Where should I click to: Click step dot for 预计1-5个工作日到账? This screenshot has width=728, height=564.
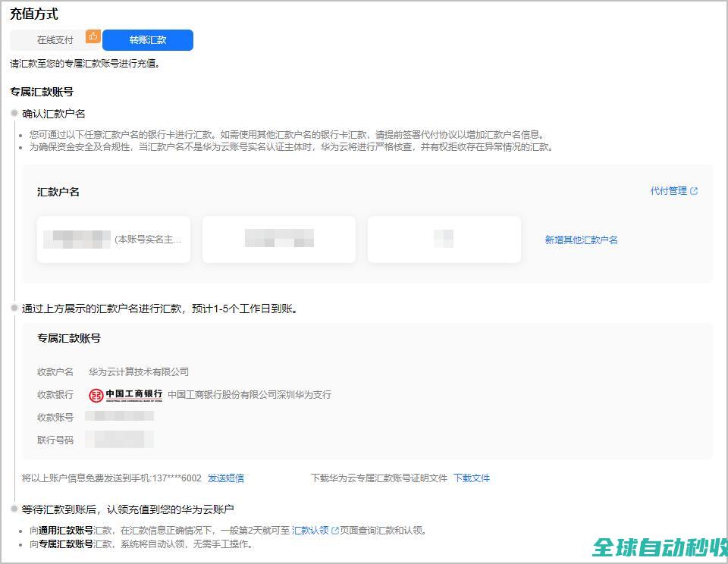(x=14, y=308)
